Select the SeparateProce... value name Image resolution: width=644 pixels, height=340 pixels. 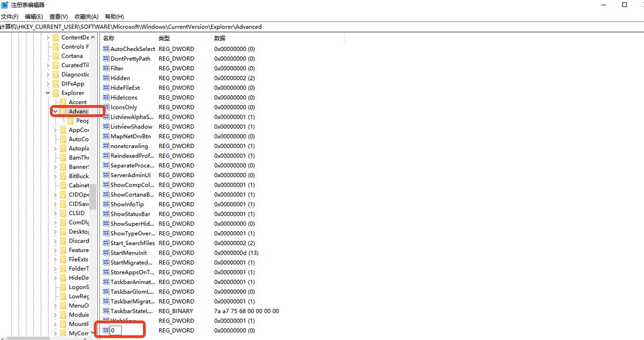[132, 165]
